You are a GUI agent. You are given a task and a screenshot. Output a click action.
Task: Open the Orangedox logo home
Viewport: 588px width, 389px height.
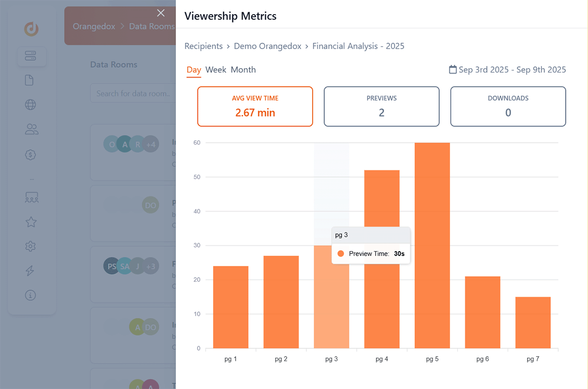(x=32, y=29)
